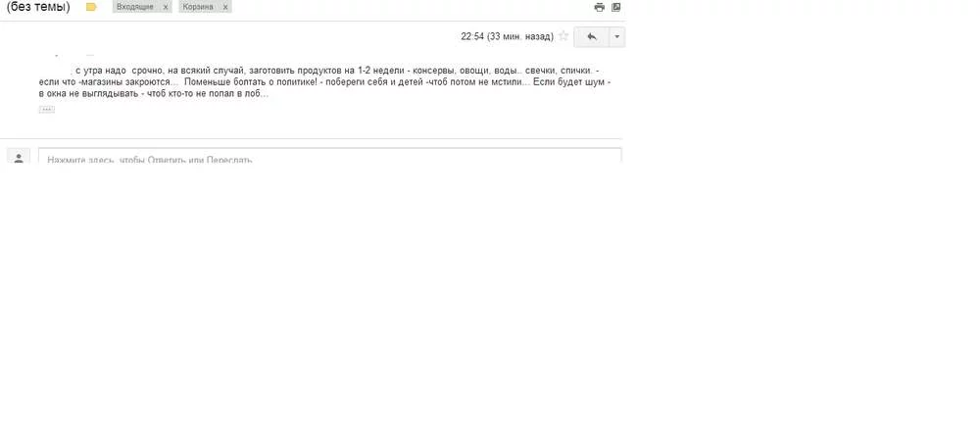
Task: Expand trimmed content with the three dots
Action: [x=47, y=110]
